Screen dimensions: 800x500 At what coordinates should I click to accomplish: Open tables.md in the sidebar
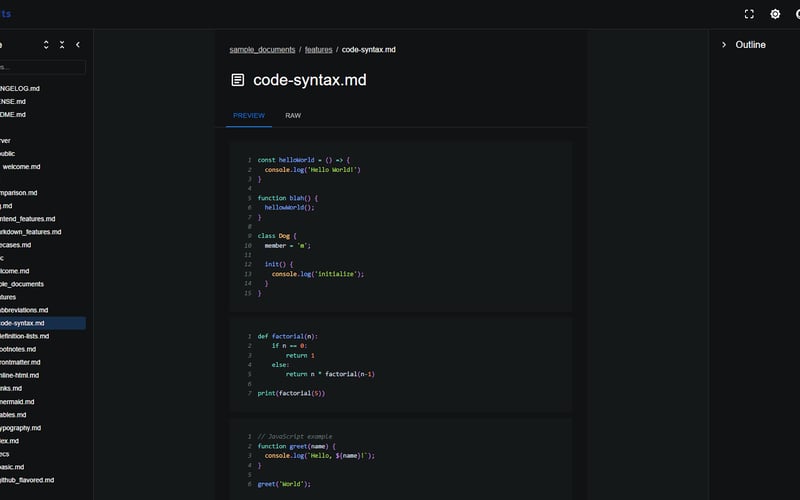(x=13, y=415)
